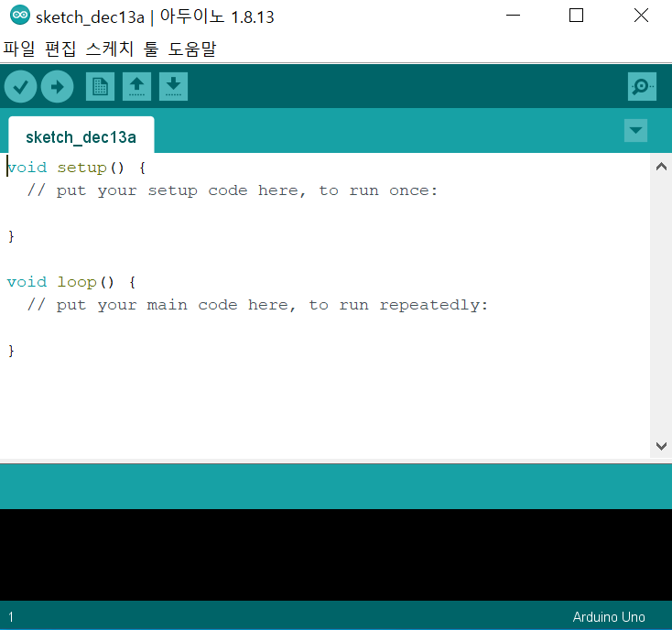
Task: Click the editor scrollbar up arrow
Action: 661,167
